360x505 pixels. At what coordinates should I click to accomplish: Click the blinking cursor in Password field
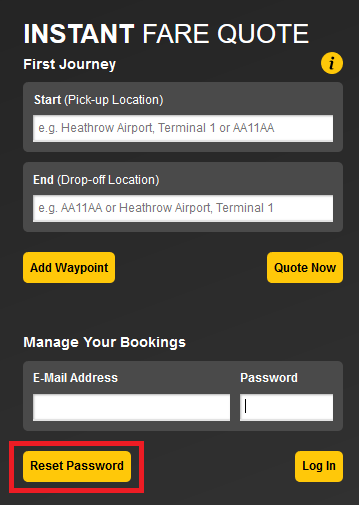tap(246, 407)
